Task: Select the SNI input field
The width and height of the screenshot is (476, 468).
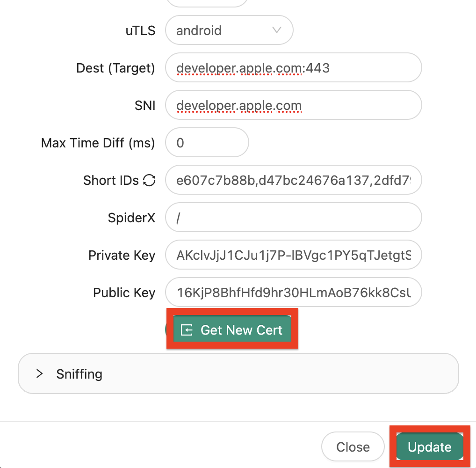Action: click(293, 105)
